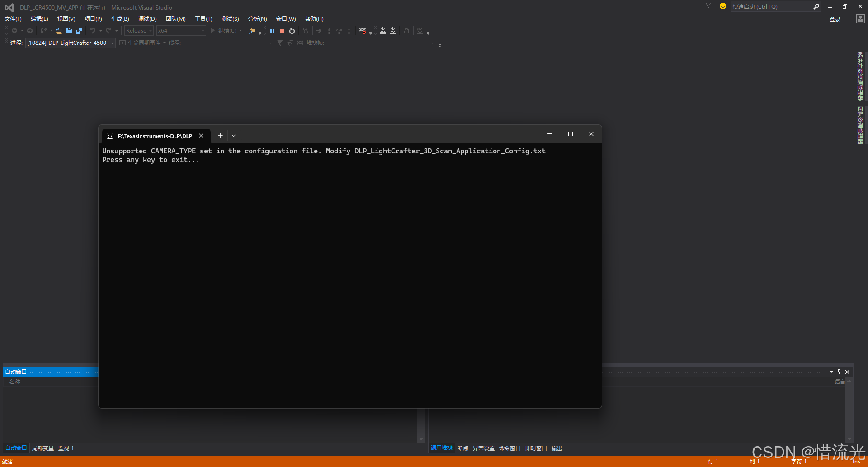
Task: Open a file with the folder icon
Action: 59,31
